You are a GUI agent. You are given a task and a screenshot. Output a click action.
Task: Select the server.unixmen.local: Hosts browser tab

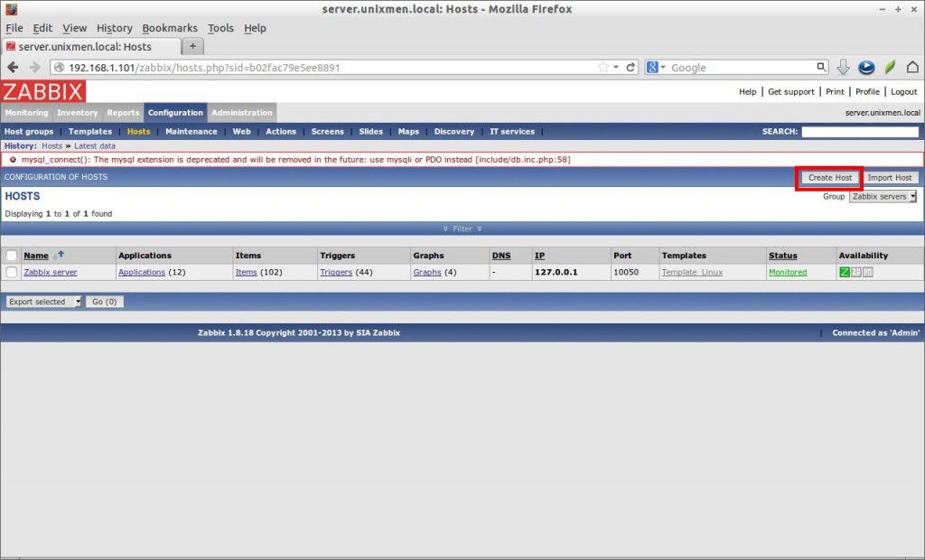tap(91, 47)
